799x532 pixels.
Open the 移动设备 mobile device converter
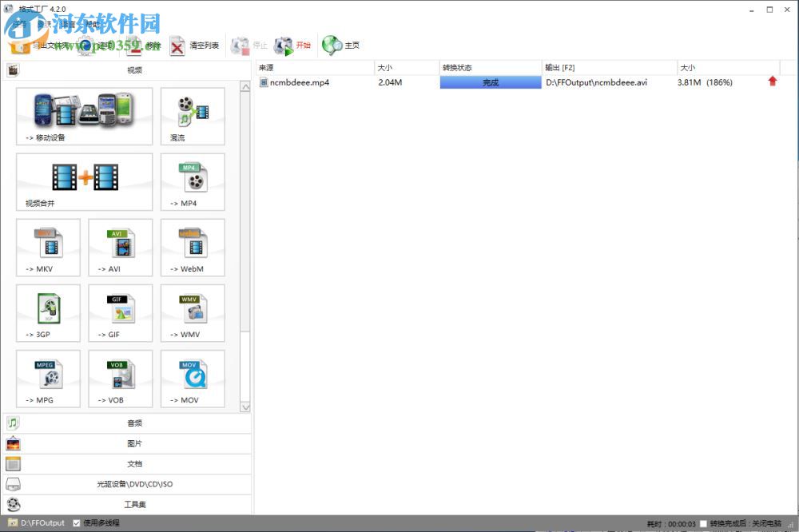click(84, 116)
